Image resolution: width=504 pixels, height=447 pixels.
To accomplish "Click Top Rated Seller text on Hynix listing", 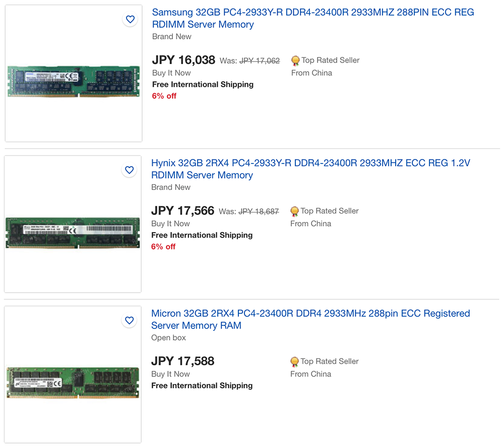I will [x=329, y=211].
